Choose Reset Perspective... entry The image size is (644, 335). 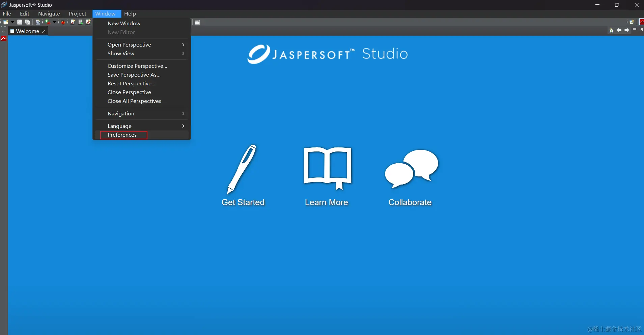(141, 83)
